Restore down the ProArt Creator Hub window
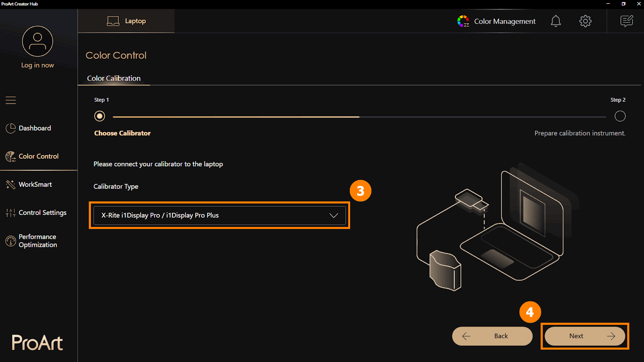 [623, 4]
